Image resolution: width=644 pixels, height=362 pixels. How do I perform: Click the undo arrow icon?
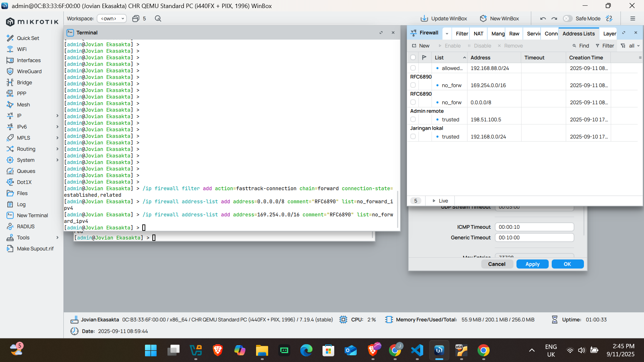point(543,18)
